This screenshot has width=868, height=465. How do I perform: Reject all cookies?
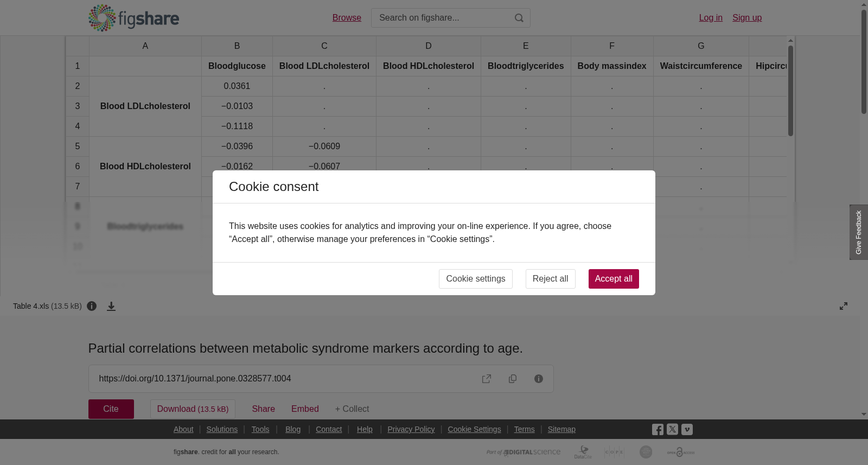550,279
